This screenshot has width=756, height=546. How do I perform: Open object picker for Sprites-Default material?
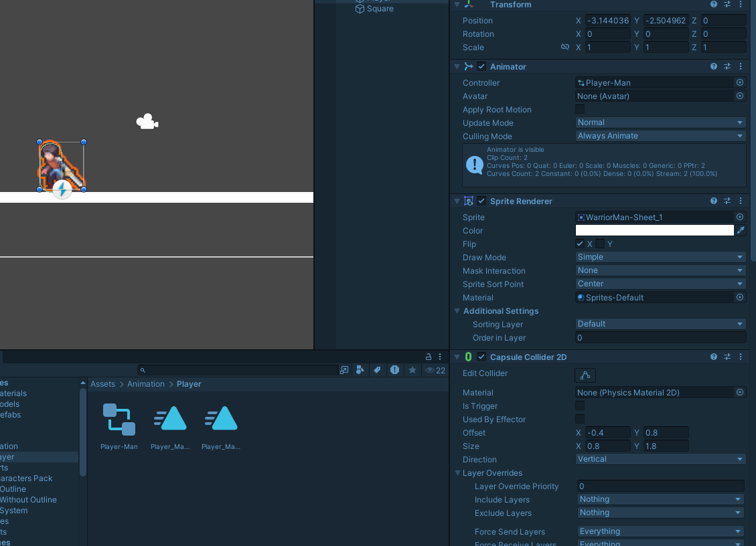(740, 297)
